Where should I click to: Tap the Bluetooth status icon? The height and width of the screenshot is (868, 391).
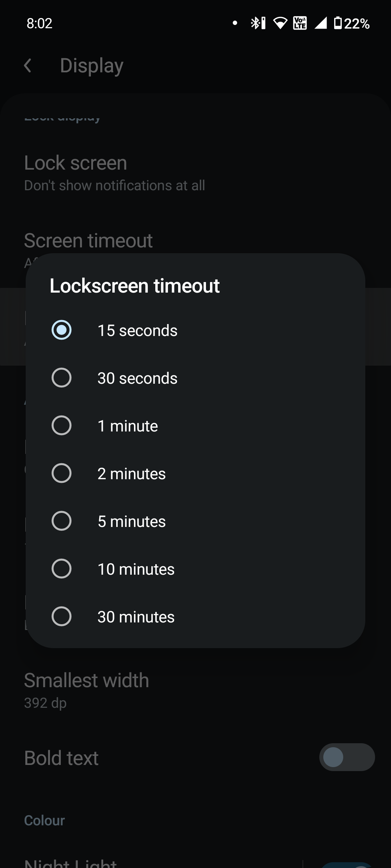click(x=258, y=23)
